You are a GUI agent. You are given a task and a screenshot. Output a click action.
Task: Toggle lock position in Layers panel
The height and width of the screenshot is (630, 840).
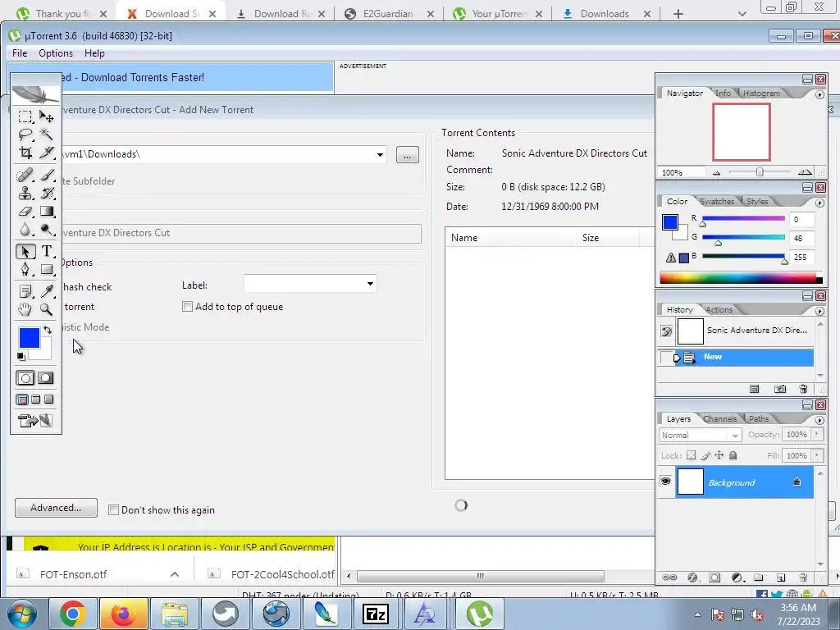(719, 455)
